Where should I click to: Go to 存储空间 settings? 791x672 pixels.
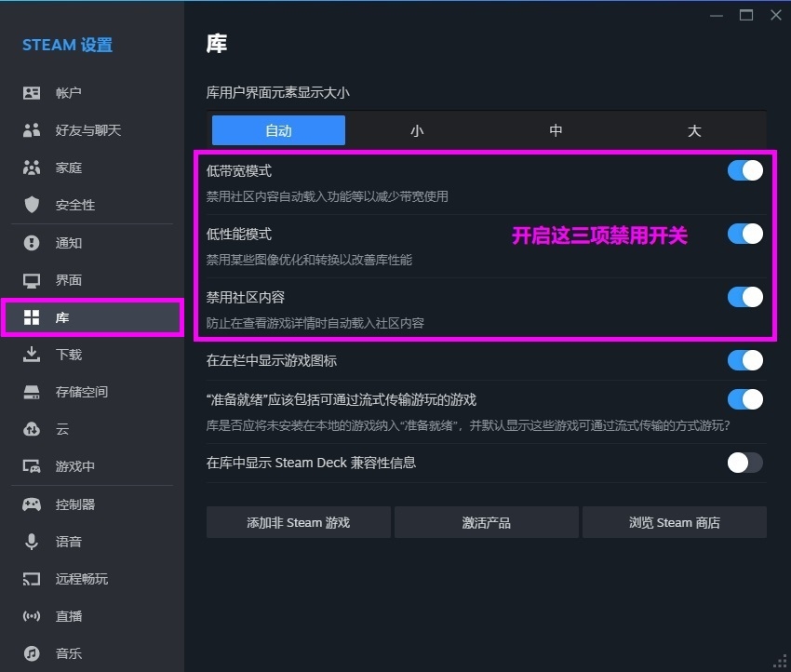click(x=92, y=392)
